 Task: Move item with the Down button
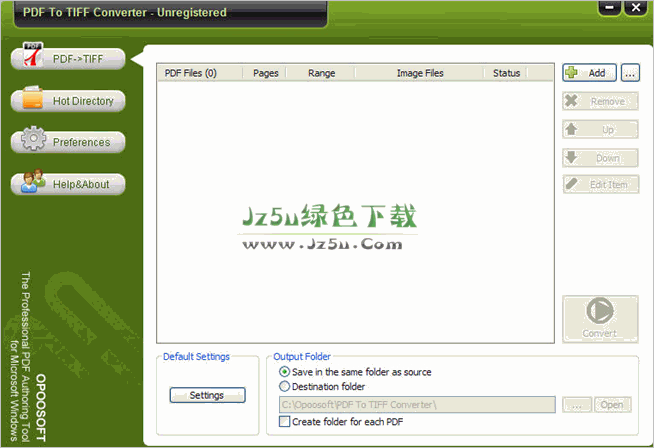pyautogui.click(x=600, y=158)
